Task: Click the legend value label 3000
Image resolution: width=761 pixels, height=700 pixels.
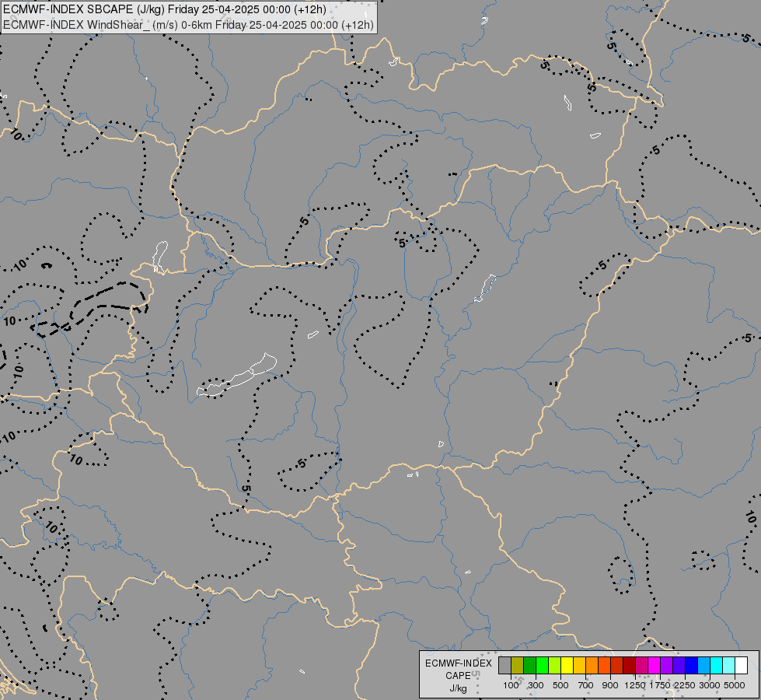Action: 710,685
